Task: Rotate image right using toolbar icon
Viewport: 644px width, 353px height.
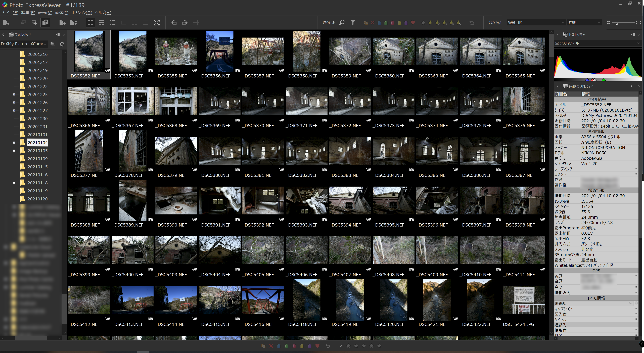Action: click(x=185, y=23)
